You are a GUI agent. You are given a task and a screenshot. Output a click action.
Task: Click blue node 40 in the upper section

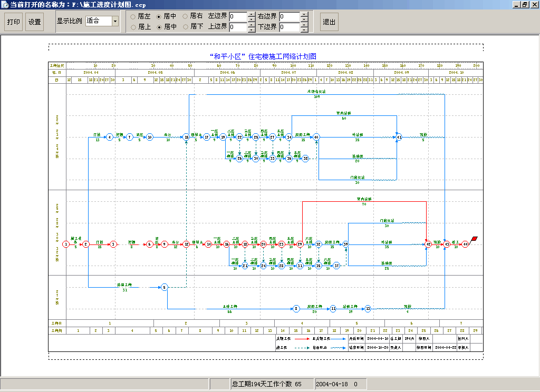tap(316, 137)
